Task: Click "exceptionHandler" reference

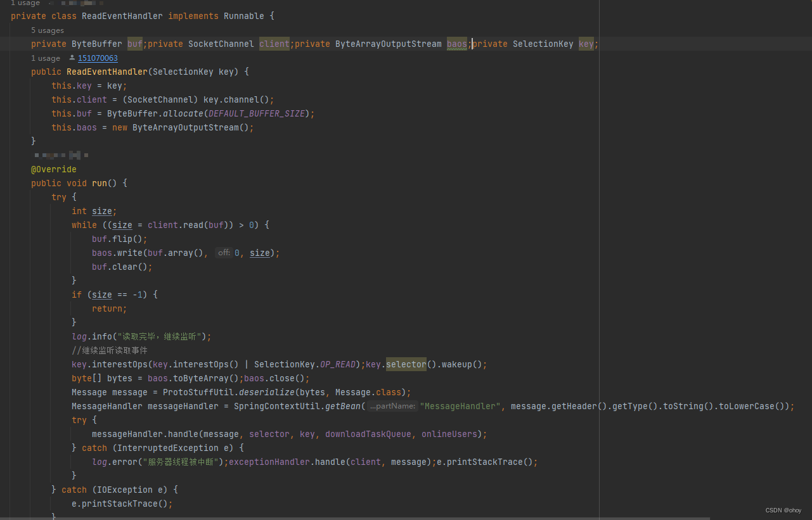Action: tap(269, 462)
